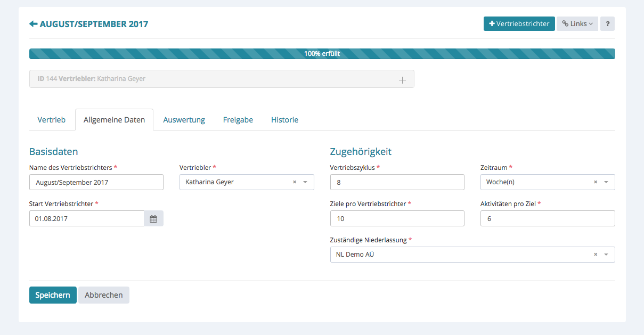
Task: Click the Speichern button
Action: (x=53, y=295)
